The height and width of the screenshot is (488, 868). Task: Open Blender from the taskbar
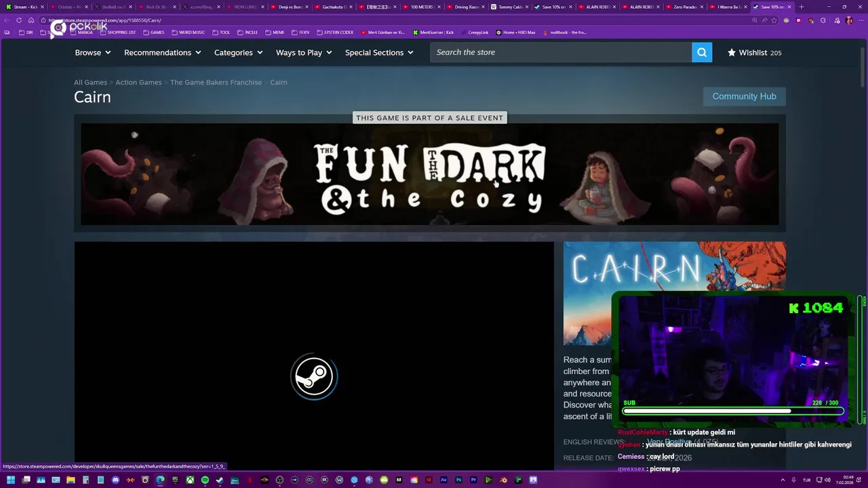point(503,480)
